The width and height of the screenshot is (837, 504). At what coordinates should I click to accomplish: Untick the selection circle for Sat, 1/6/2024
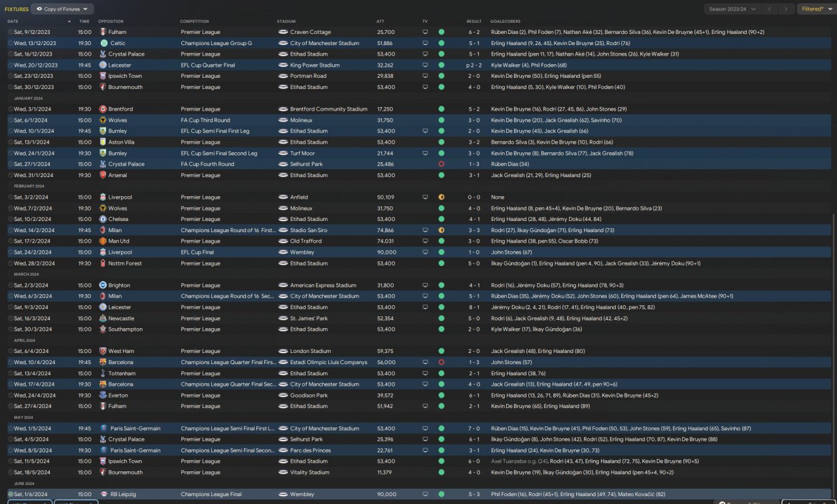point(10,494)
